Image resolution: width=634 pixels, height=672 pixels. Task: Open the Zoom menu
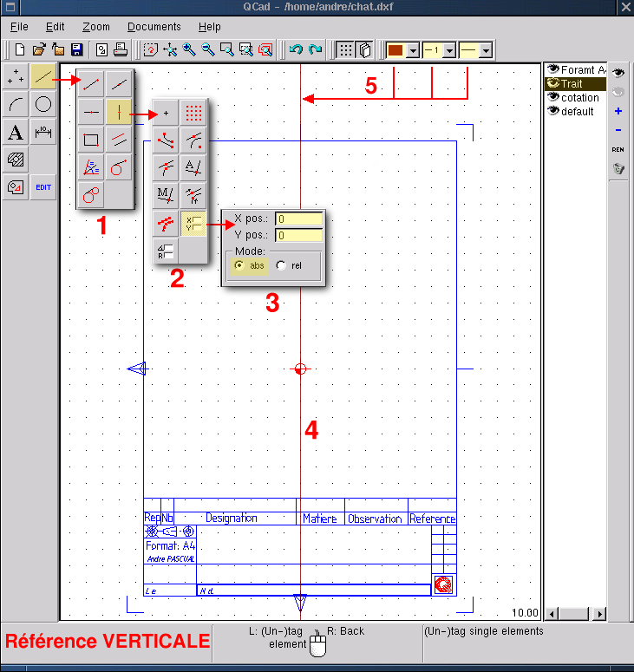(96, 27)
